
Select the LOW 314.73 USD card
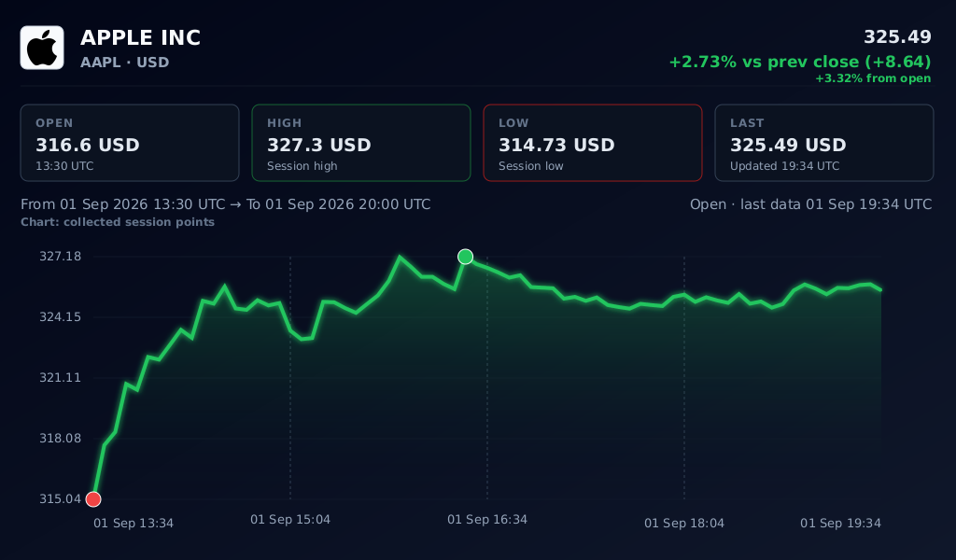[x=593, y=143]
